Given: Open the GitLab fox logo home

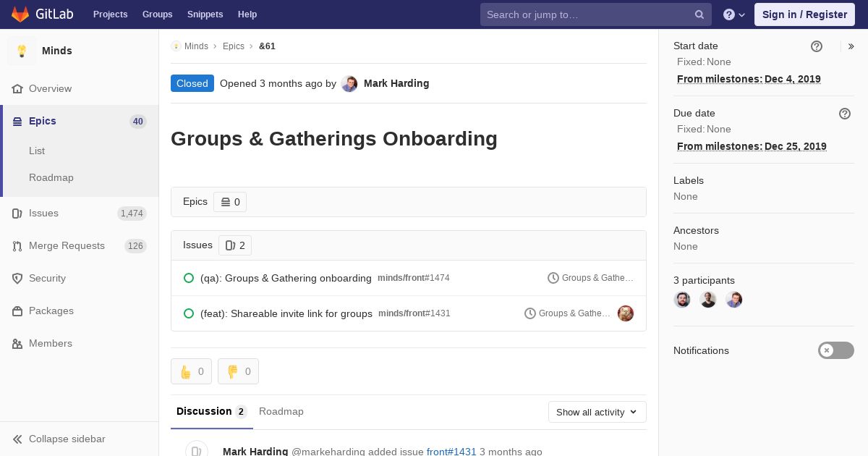Looking at the screenshot, I should 20,14.
